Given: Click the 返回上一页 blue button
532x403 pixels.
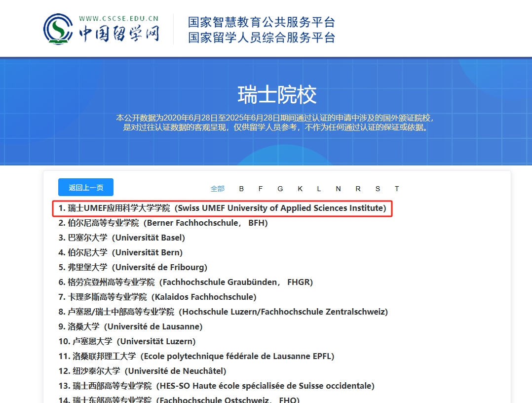Looking at the screenshot, I should click(85, 187).
